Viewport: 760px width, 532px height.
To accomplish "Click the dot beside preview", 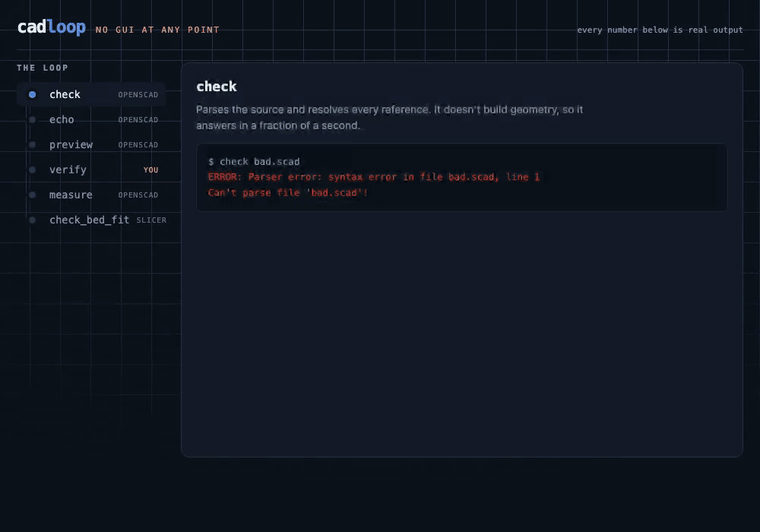I will (32, 145).
